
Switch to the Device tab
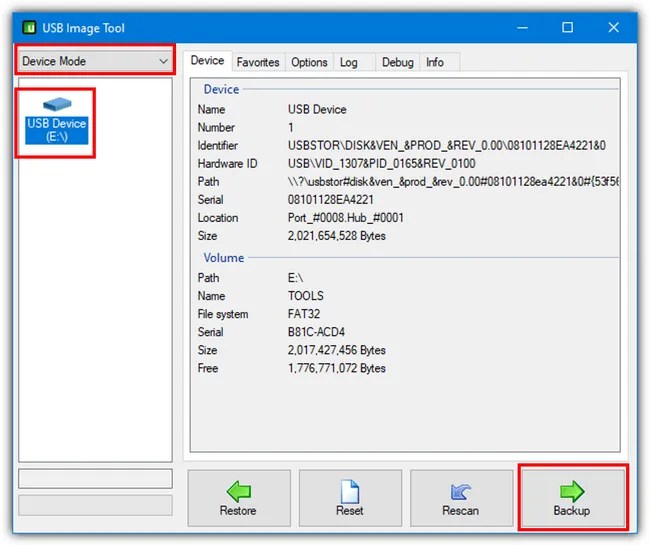tap(207, 61)
